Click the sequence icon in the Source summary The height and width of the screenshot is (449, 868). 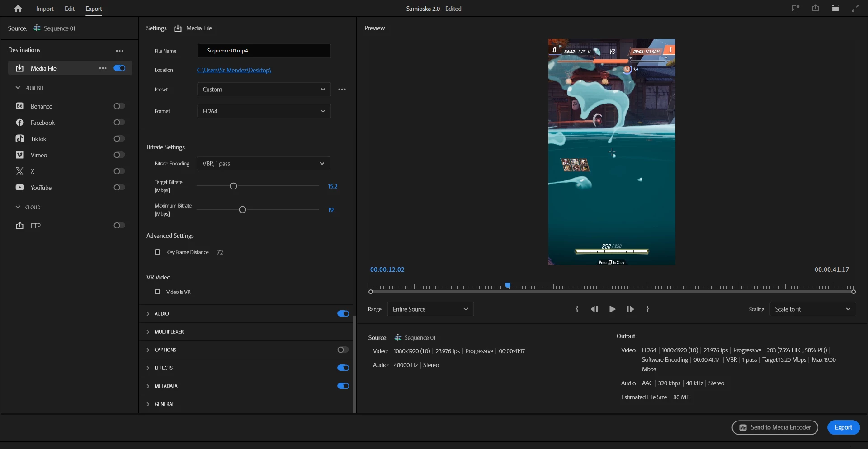398,338
